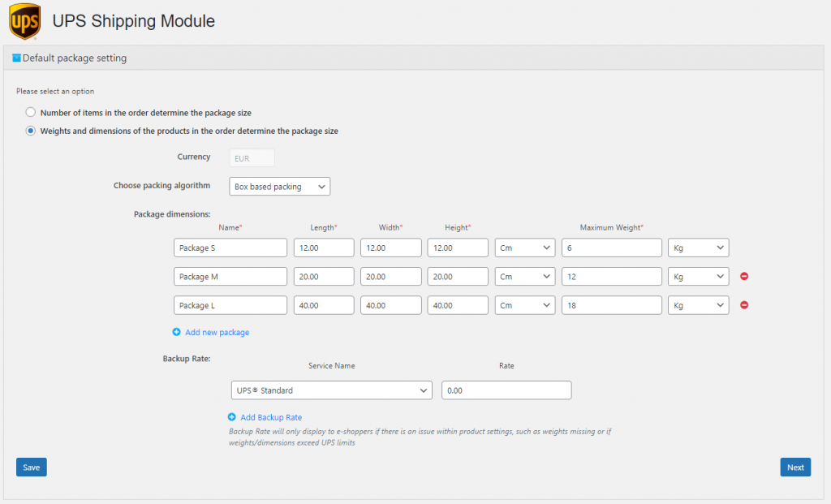Click Package S width field
This screenshot has width=831, height=504.
(390, 248)
